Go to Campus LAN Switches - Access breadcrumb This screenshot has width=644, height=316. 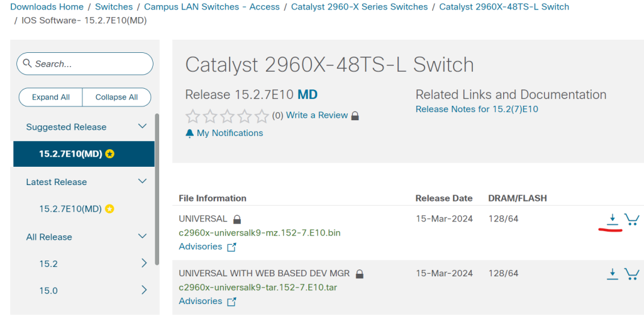[x=212, y=7]
